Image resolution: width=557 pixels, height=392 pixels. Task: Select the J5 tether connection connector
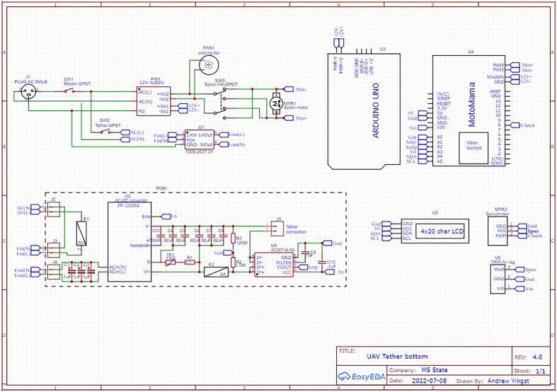click(x=273, y=227)
